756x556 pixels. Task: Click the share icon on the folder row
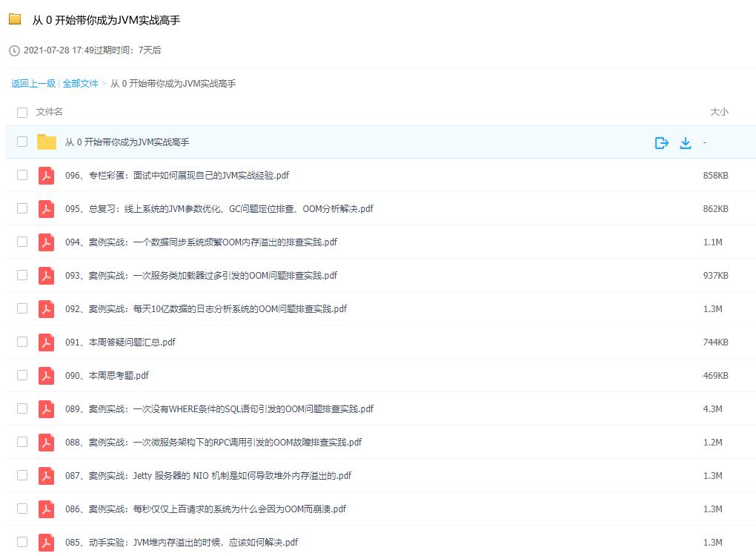(660, 142)
